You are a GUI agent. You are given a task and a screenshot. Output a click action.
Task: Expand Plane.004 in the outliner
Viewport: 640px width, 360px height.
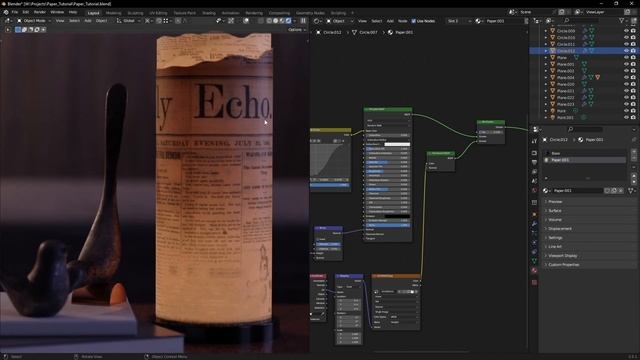pos(546,78)
